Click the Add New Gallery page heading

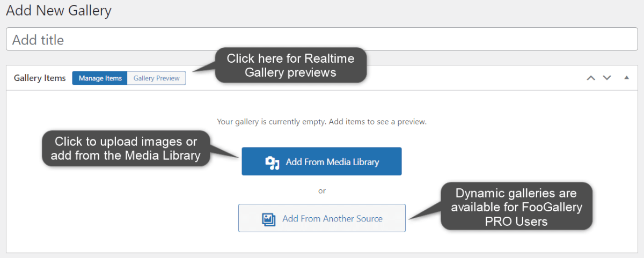pyautogui.click(x=59, y=11)
